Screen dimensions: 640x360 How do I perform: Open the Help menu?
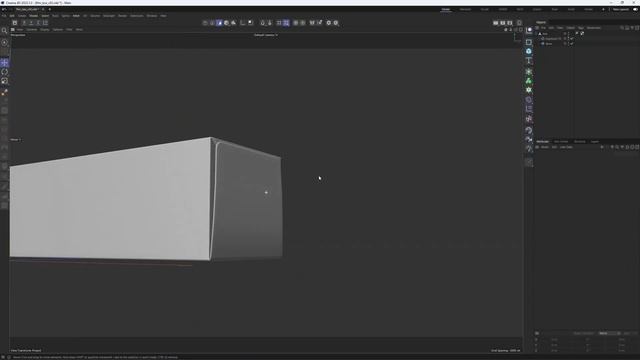(x=163, y=16)
